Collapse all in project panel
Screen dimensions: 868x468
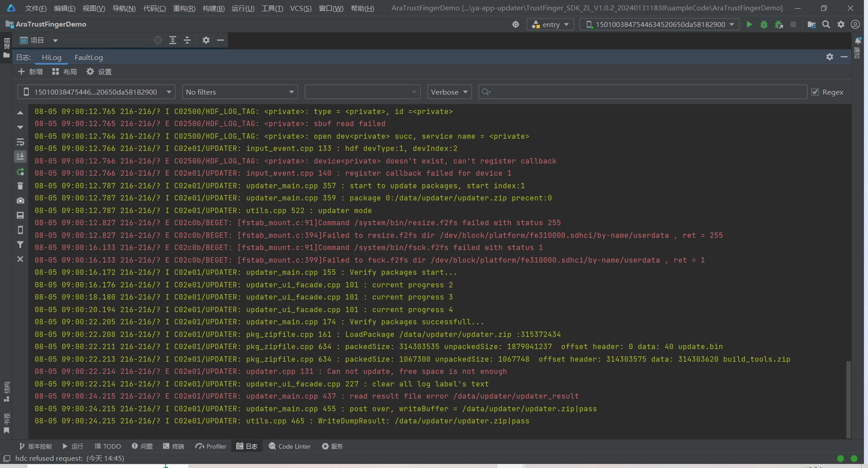click(x=187, y=40)
